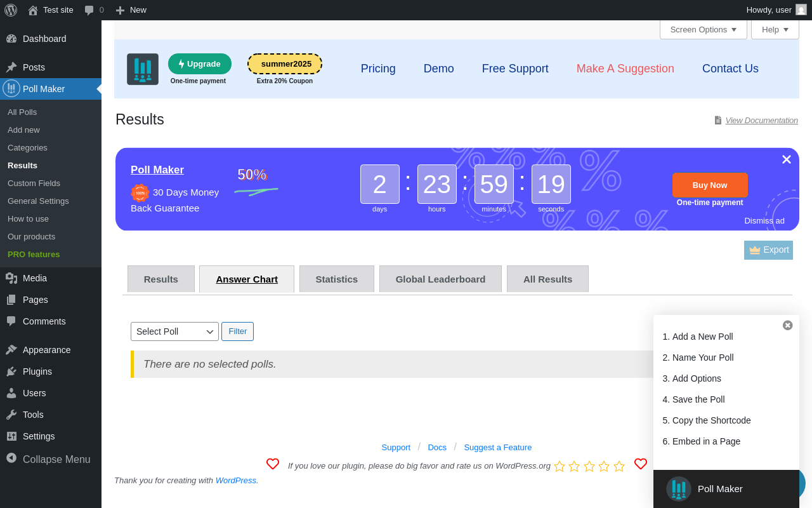Open the Pricing link

point(378,69)
